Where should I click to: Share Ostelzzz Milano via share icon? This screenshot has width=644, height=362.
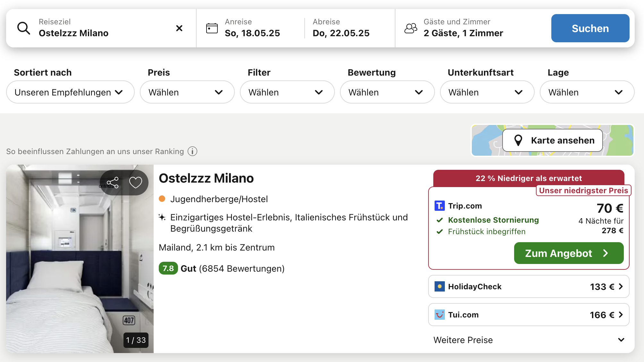113,183
